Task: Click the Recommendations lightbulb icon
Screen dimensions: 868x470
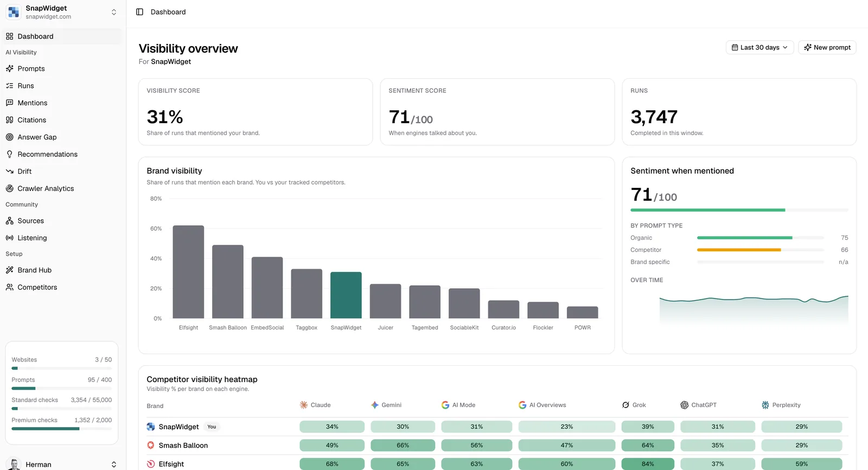Action: point(9,154)
